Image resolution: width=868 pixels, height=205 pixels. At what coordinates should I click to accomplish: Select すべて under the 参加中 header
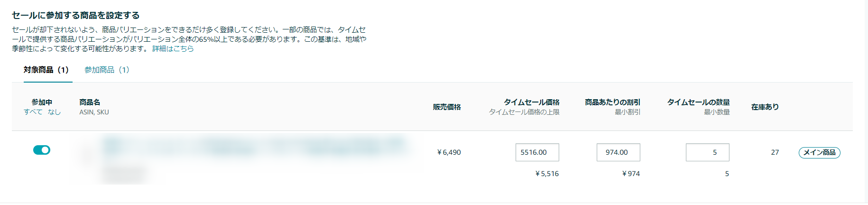click(33, 112)
